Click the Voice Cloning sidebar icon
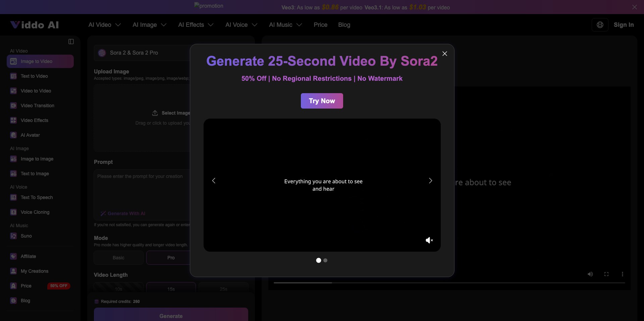This screenshot has height=321, width=644. 13,212
